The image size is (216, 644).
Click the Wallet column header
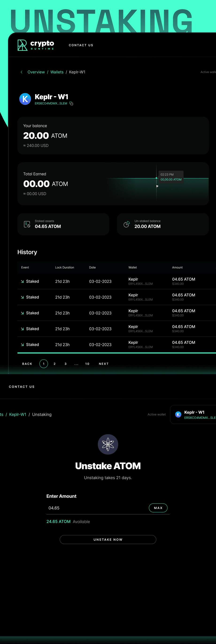pyautogui.click(x=132, y=268)
